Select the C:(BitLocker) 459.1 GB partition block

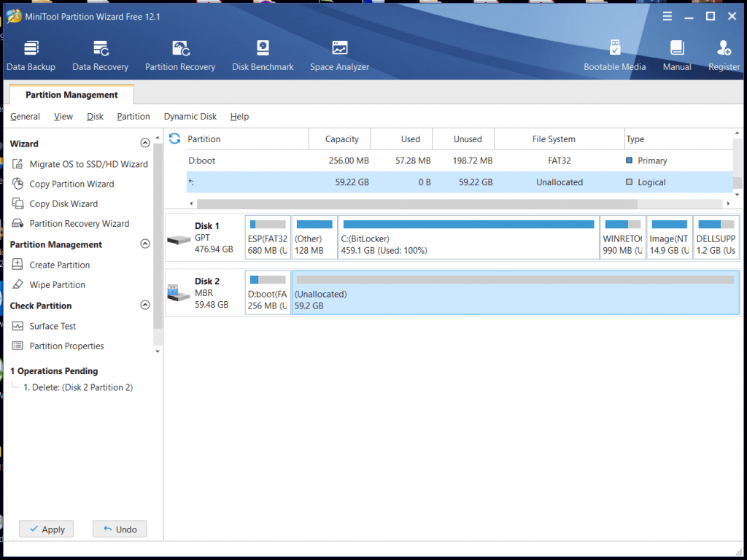click(x=469, y=238)
